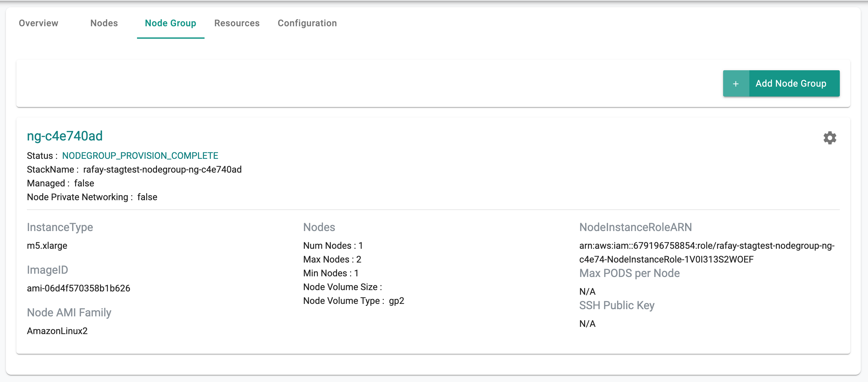Click the NODEGROUP_PROVISION_COMPLETE status

pyautogui.click(x=140, y=156)
